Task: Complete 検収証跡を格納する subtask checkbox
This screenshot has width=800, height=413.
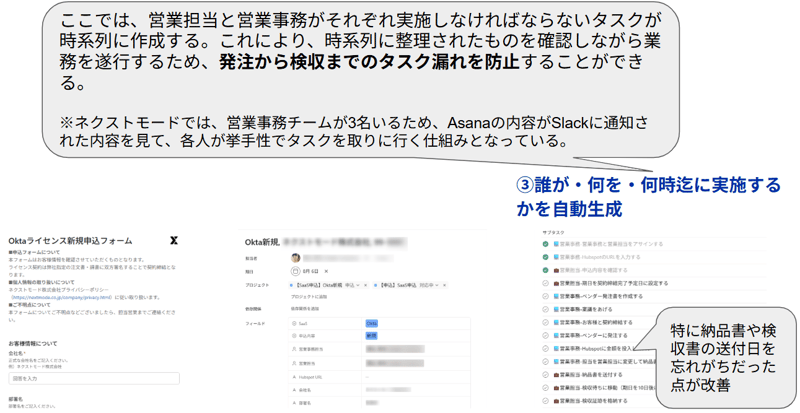Action: (545, 401)
